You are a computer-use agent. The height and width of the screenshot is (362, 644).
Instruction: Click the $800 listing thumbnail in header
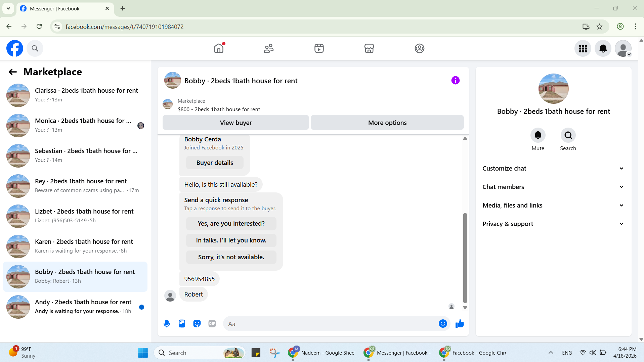[x=168, y=104]
